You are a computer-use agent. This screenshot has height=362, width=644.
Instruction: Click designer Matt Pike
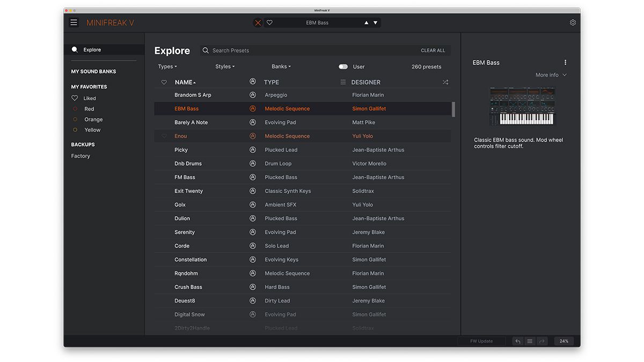point(363,122)
